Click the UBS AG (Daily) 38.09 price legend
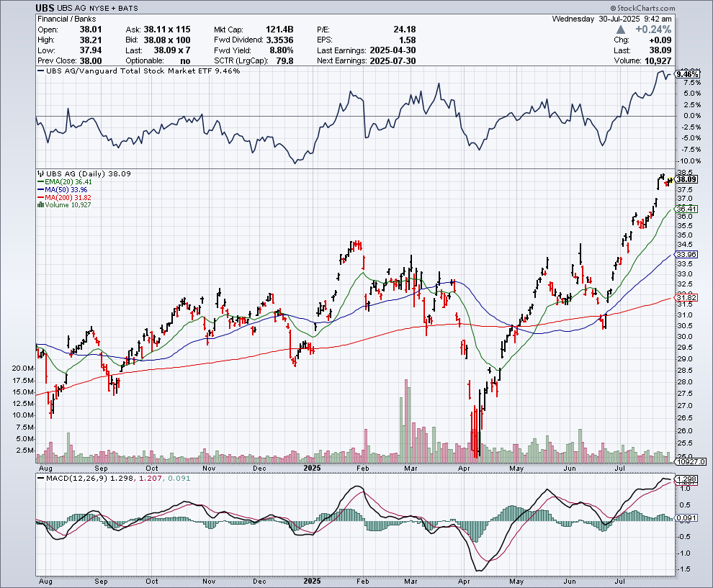The image size is (713, 588). tap(84, 173)
